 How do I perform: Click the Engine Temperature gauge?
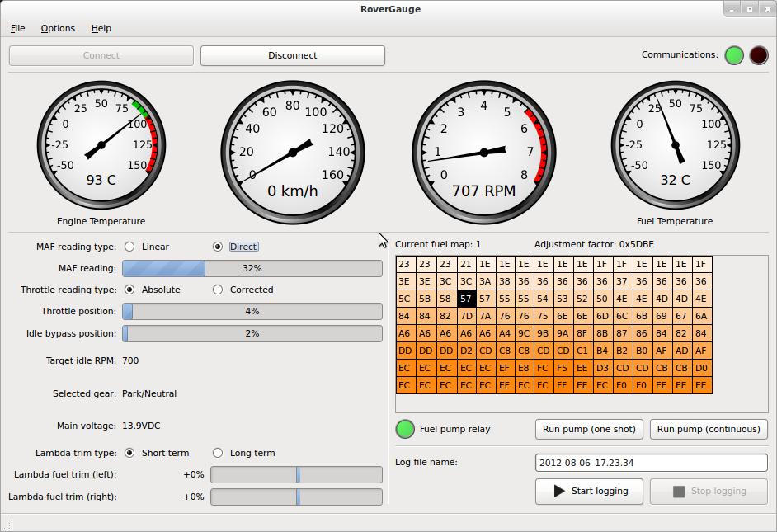[x=101, y=145]
